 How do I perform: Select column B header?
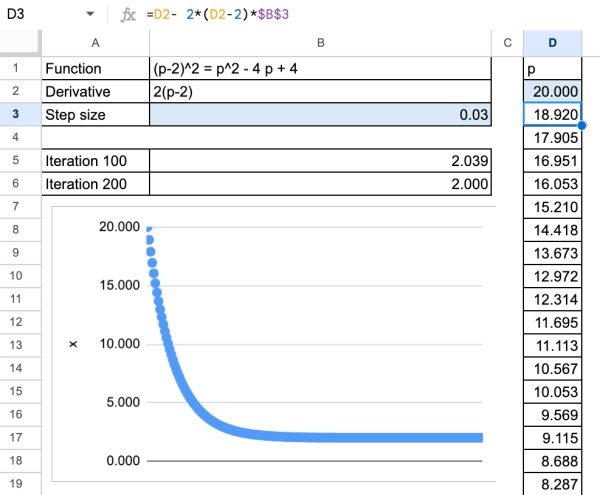[x=320, y=43]
